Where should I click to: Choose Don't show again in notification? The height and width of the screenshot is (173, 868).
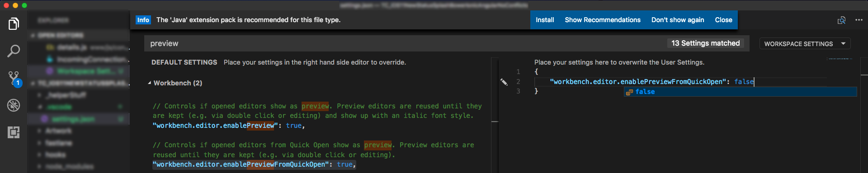point(678,20)
